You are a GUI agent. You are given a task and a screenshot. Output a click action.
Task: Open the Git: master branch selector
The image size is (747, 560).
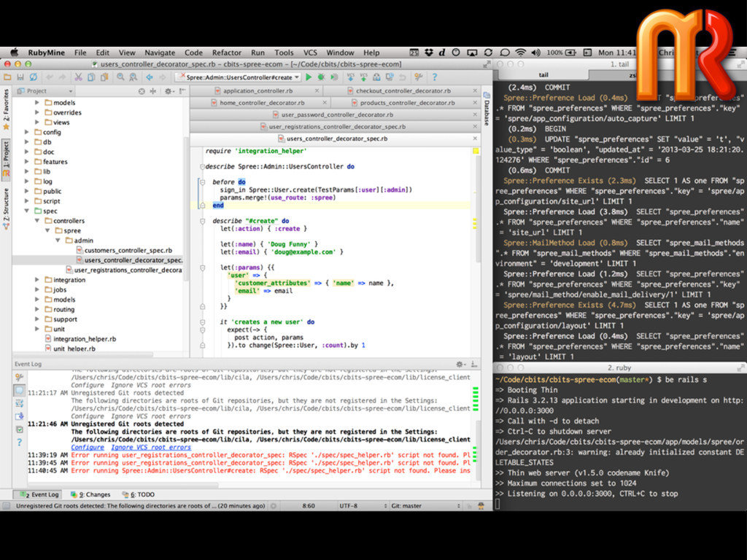pyautogui.click(x=425, y=506)
